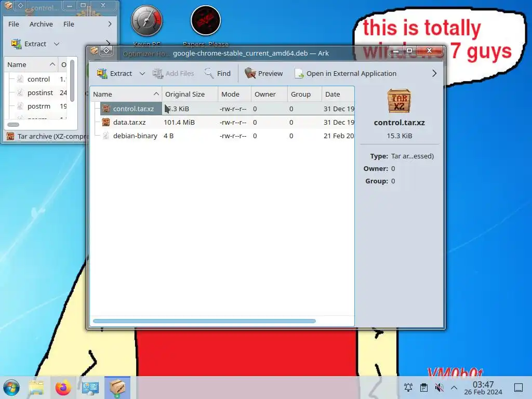Viewport: 532px width, 399px height.
Task: Open the Start menu orb
Action: point(11,388)
